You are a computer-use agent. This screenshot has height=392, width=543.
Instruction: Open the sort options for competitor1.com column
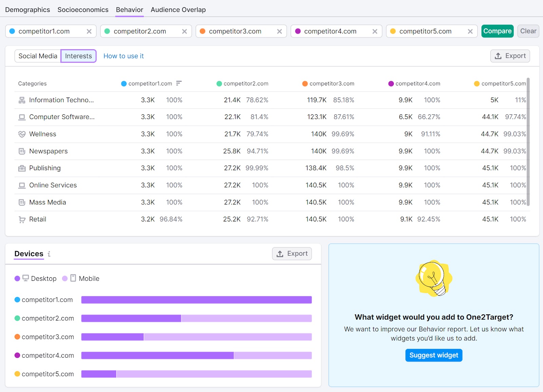pyautogui.click(x=179, y=83)
